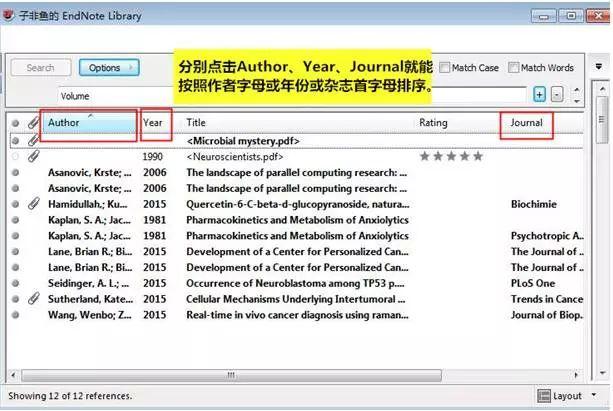Toggle unread dot on Neuroscientists.pdf row
The height and width of the screenshot is (411, 613).
(x=15, y=156)
